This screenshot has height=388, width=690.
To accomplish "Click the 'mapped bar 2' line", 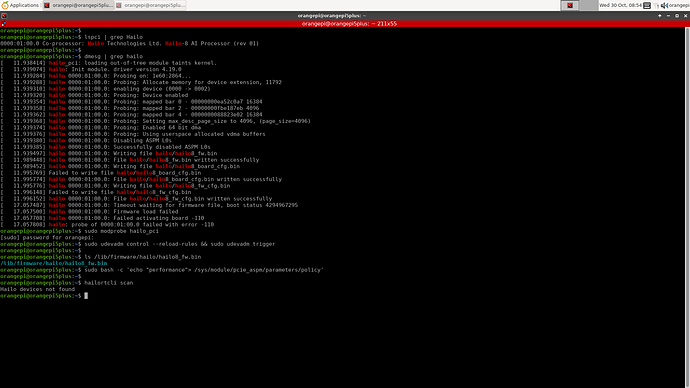I will (129, 108).
